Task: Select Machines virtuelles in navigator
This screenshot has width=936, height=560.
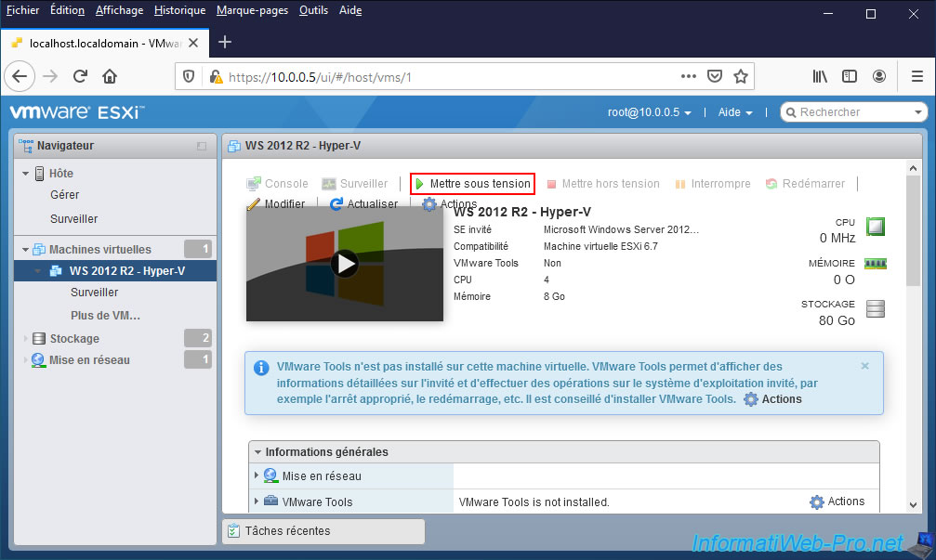Action: (100, 249)
